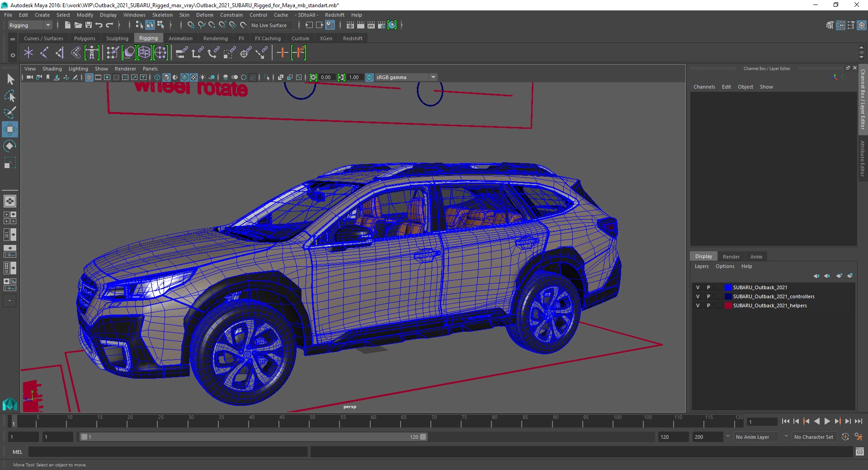Click the MEL command line input
This screenshot has width=868, height=470.
168,451
